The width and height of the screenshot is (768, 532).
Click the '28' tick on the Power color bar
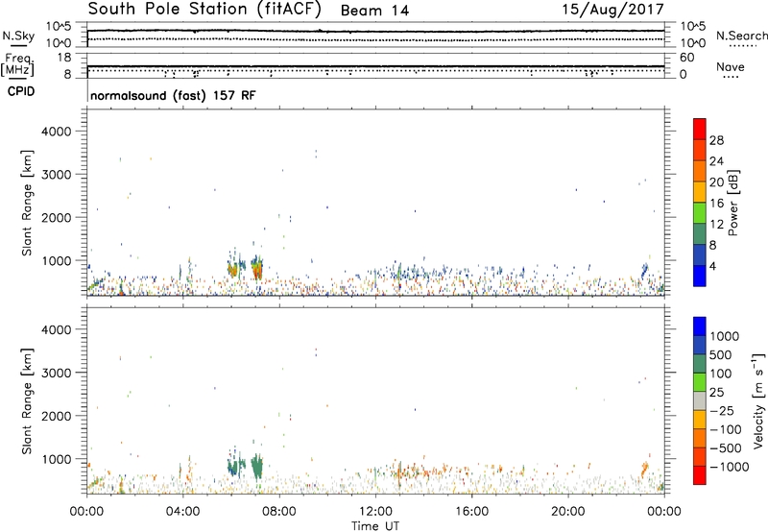(716, 140)
